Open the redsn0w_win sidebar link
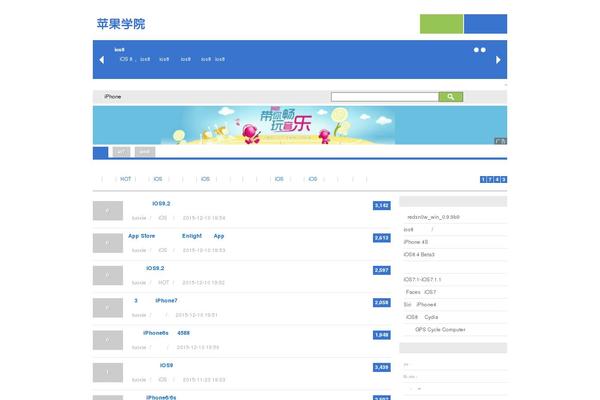Viewport: 600px width, 400px height. pos(433,217)
